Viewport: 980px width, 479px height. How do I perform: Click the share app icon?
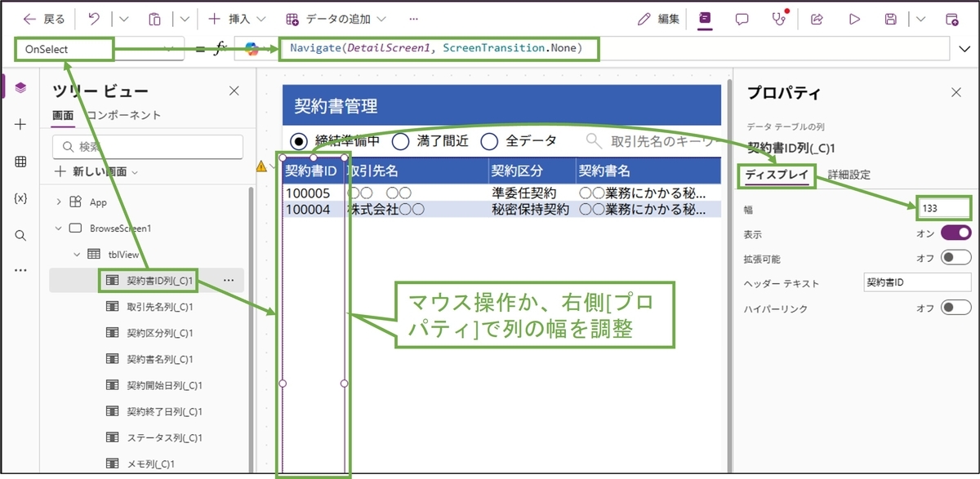816,19
